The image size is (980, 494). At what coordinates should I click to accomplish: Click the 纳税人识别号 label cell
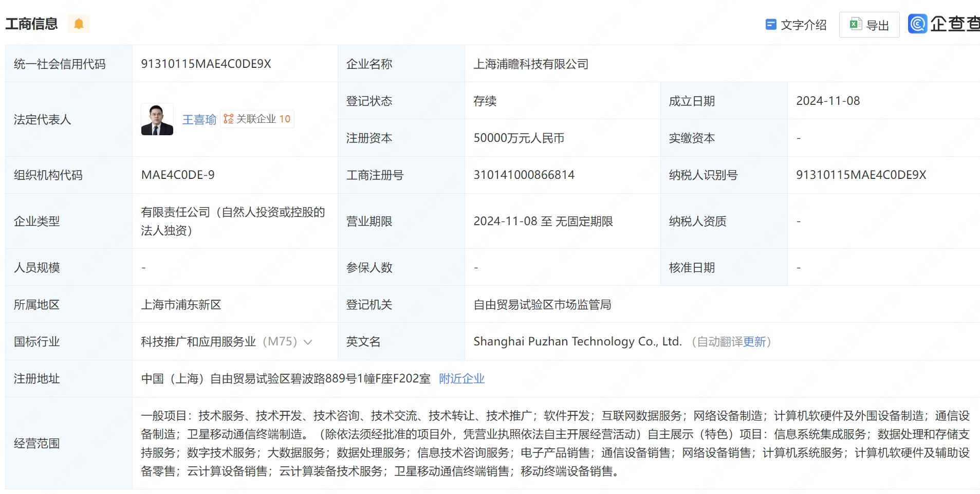click(x=724, y=175)
